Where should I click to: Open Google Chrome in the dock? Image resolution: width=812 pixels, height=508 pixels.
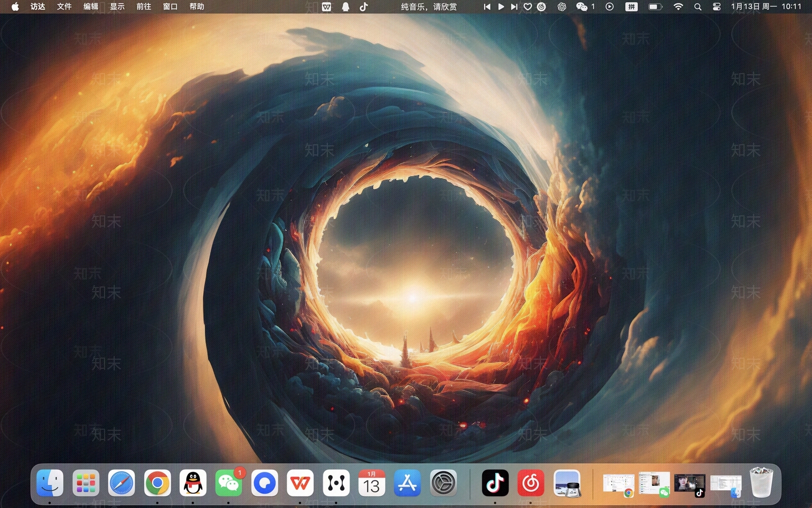click(x=157, y=483)
